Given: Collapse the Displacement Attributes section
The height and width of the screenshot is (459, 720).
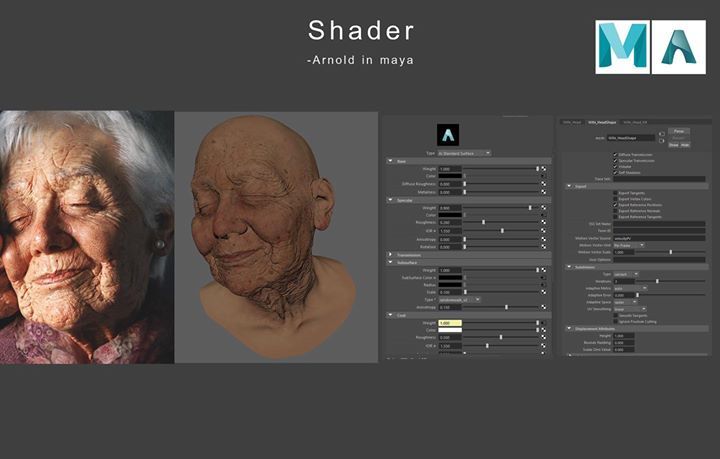Looking at the screenshot, I should pos(569,329).
